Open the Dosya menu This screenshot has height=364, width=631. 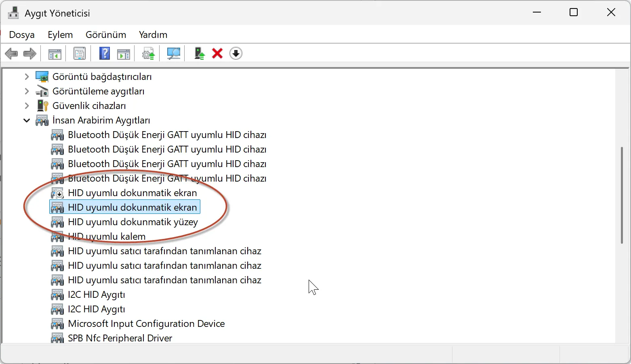pyautogui.click(x=22, y=35)
